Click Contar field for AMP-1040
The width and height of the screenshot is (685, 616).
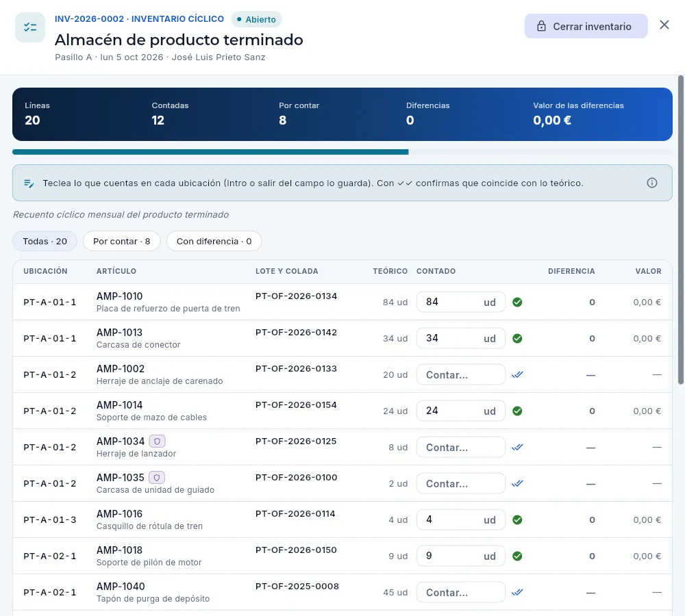461,592
